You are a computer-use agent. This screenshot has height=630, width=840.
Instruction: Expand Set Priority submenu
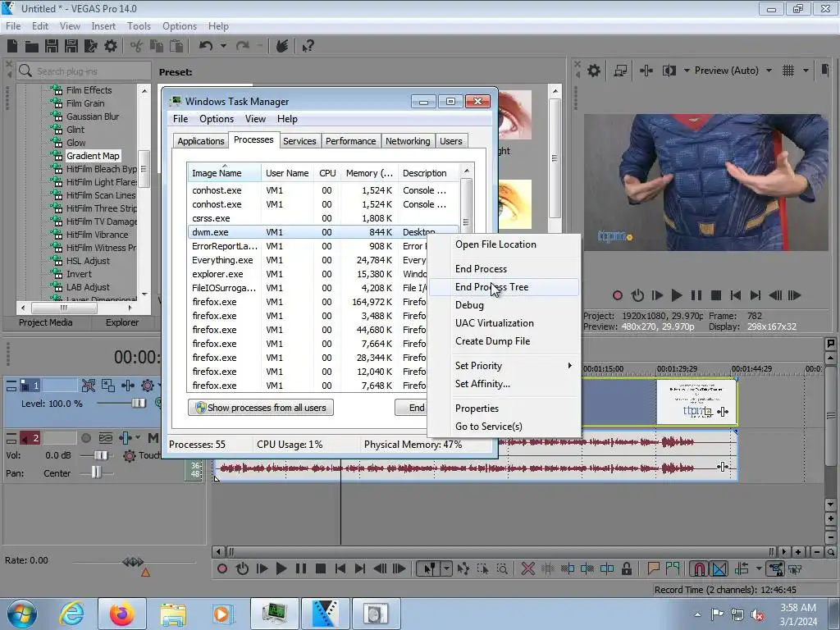tap(504, 366)
